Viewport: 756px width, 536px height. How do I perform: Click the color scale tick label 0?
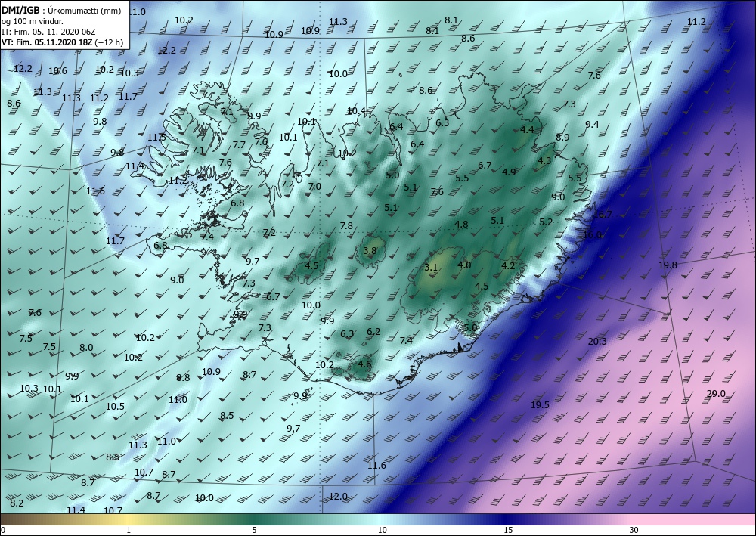pos(3,531)
